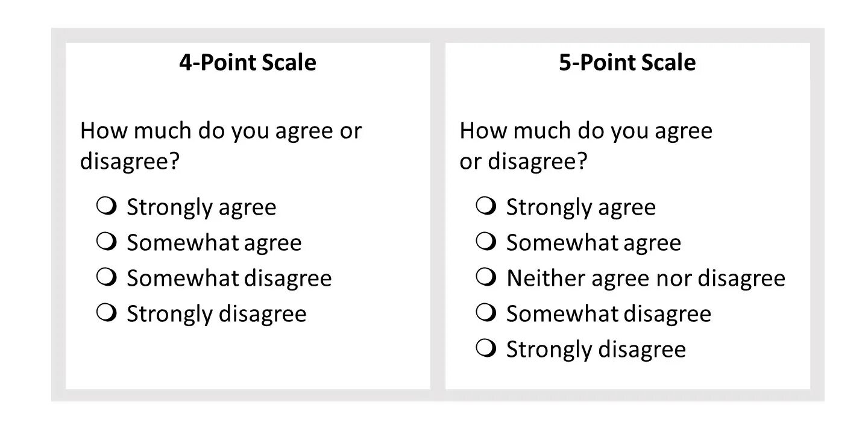
Task: Select Strongly agree on the 5-Point Scale
Action: point(486,206)
